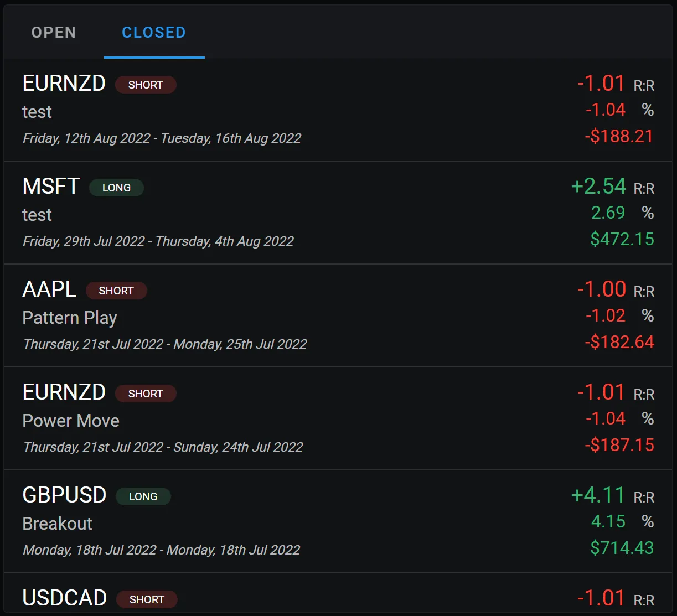Click the -1.00 R:R value
Screen dimensions: 677x616
point(602,289)
